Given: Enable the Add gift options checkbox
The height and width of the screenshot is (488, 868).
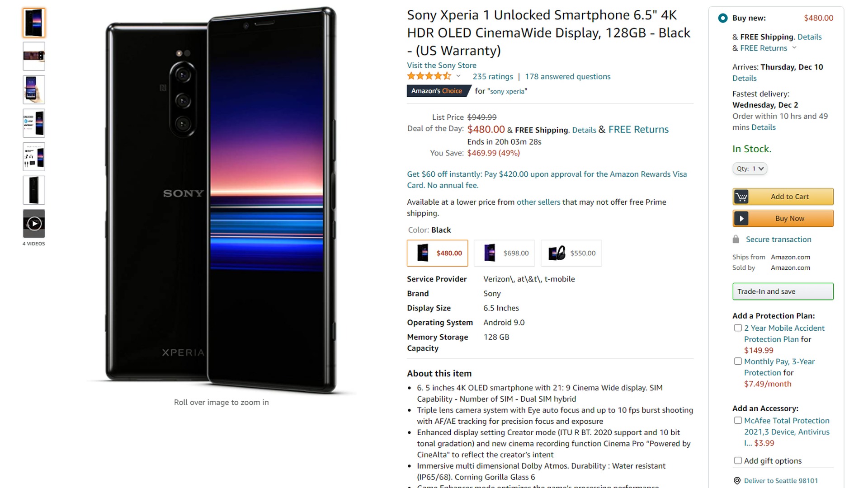Looking at the screenshot, I should point(738,460).
